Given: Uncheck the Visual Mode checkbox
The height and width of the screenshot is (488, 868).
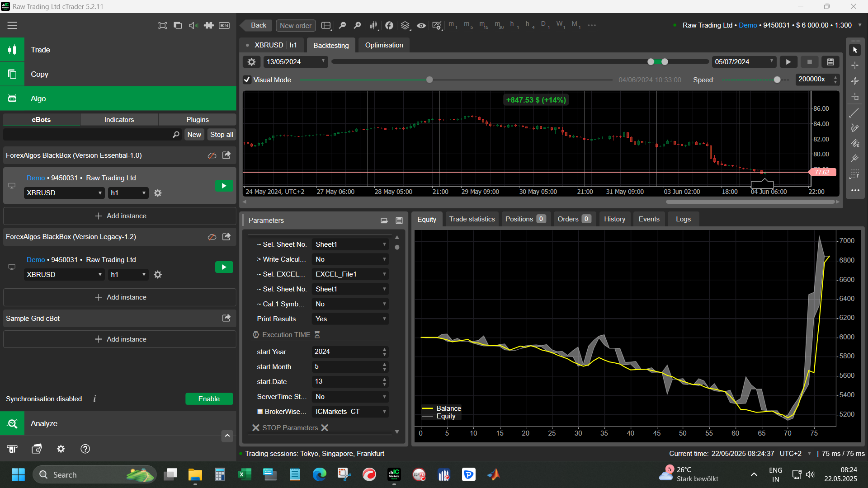Looking at the screenshot, I should coord(247,80).
